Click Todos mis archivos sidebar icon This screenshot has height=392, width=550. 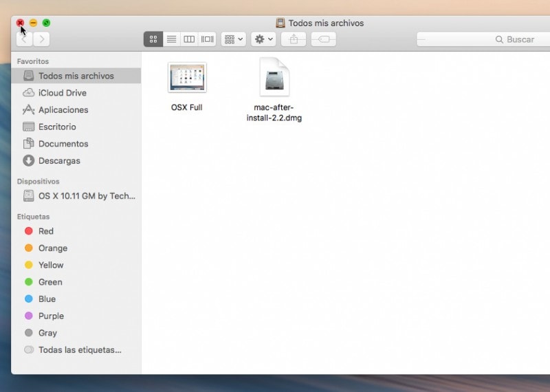pos(28,76)
